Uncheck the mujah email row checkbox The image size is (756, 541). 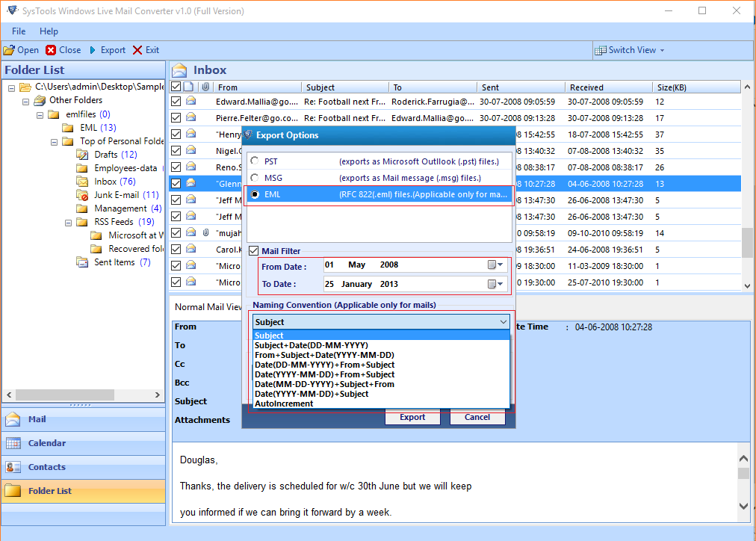point(176,233)
